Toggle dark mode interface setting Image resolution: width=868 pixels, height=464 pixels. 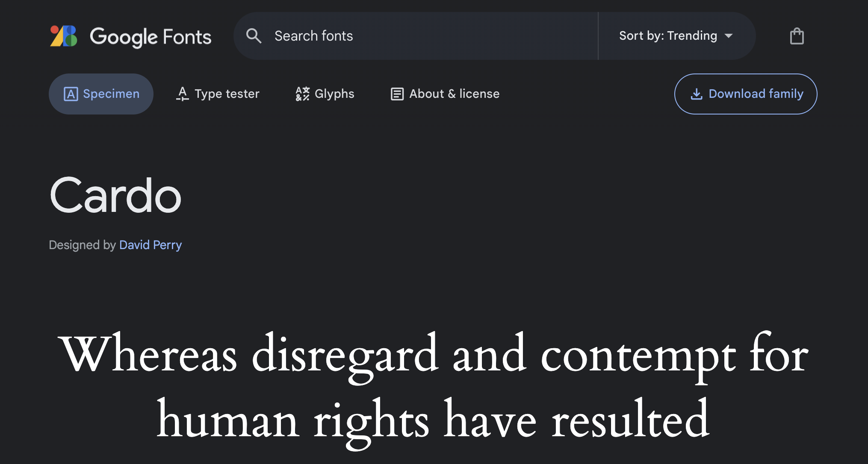[797, 36]
